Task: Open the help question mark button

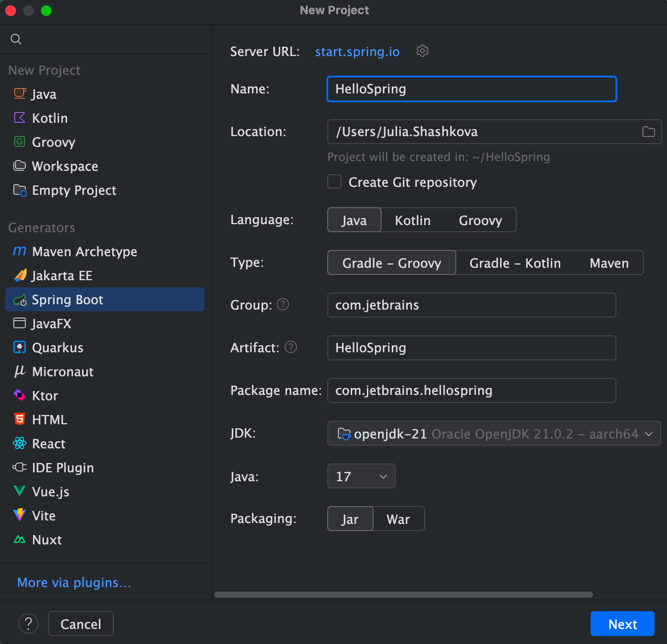Action: coord(28,624)
